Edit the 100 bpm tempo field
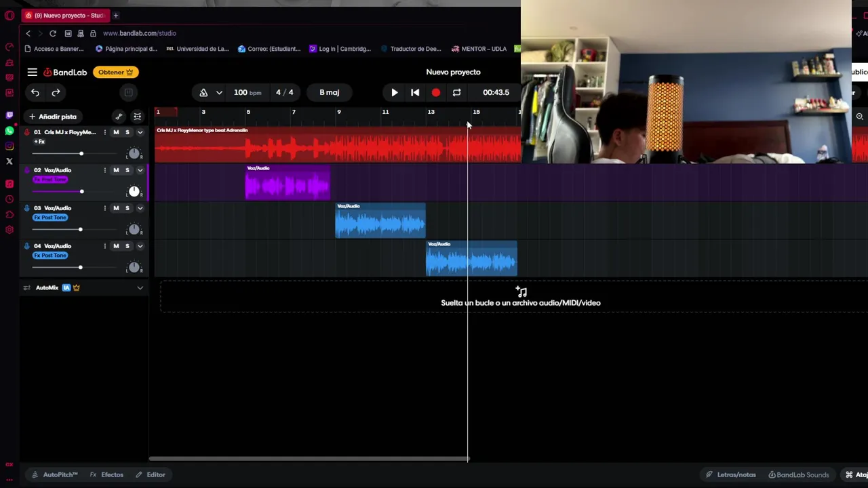This screenshot has height=488, width=868. [247, 92]
